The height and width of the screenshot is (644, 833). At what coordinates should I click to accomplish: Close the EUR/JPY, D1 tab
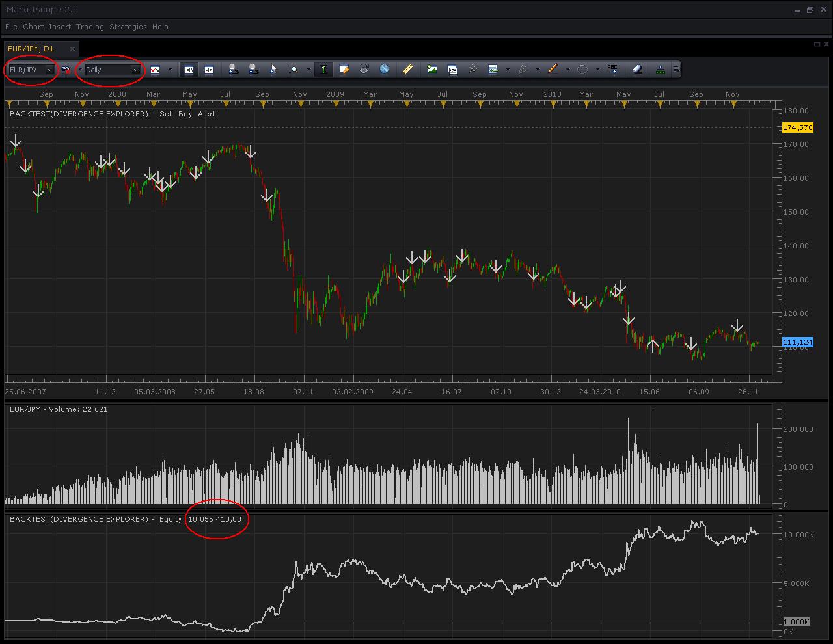(72, 49)
